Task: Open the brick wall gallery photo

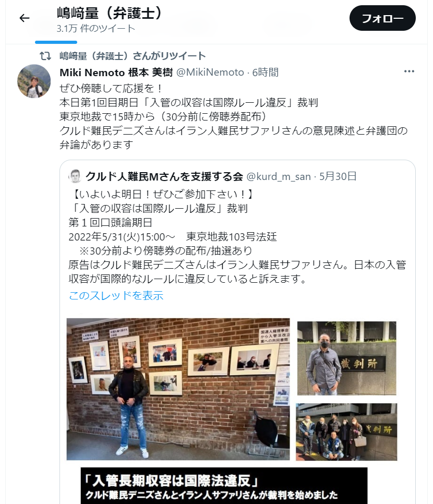Action: click(178, 389)
